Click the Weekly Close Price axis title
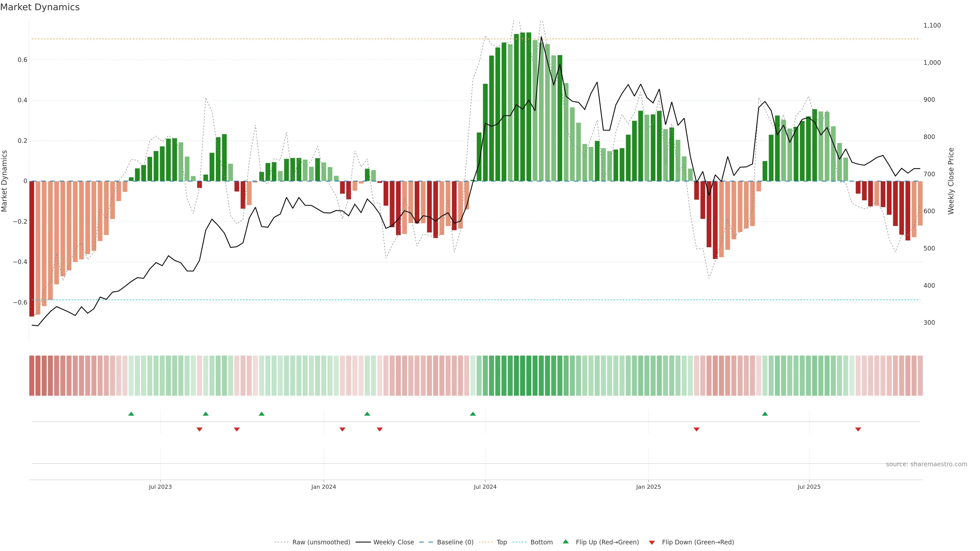The width and height of the screenshot is (980, 551). [951, 181]
